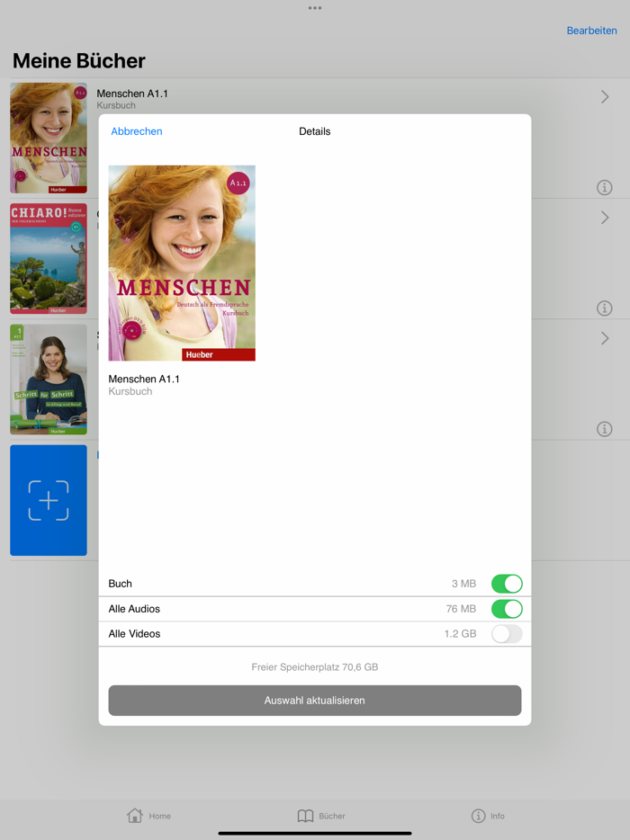Tap Abbrechen to close details
630x840 pixels.
pos(137,131)
